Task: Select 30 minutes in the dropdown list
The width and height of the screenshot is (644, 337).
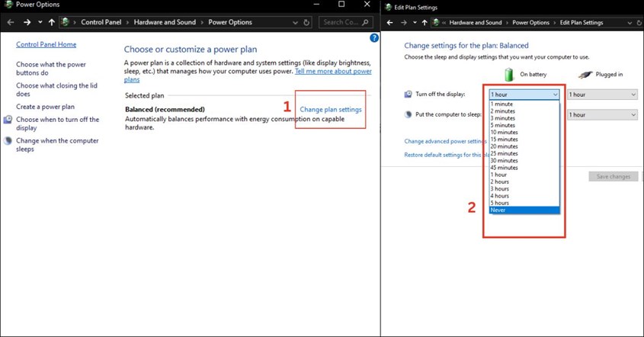Action: (524, 160)
